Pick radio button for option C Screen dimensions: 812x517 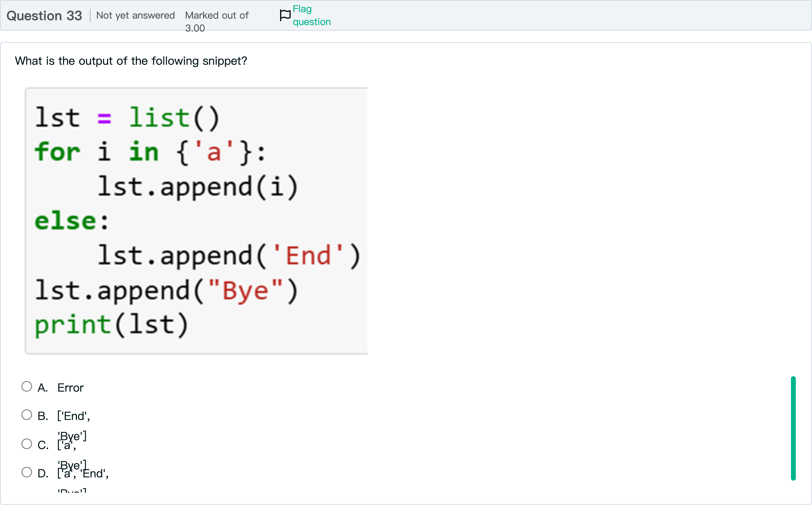click(x=27, y=444)
